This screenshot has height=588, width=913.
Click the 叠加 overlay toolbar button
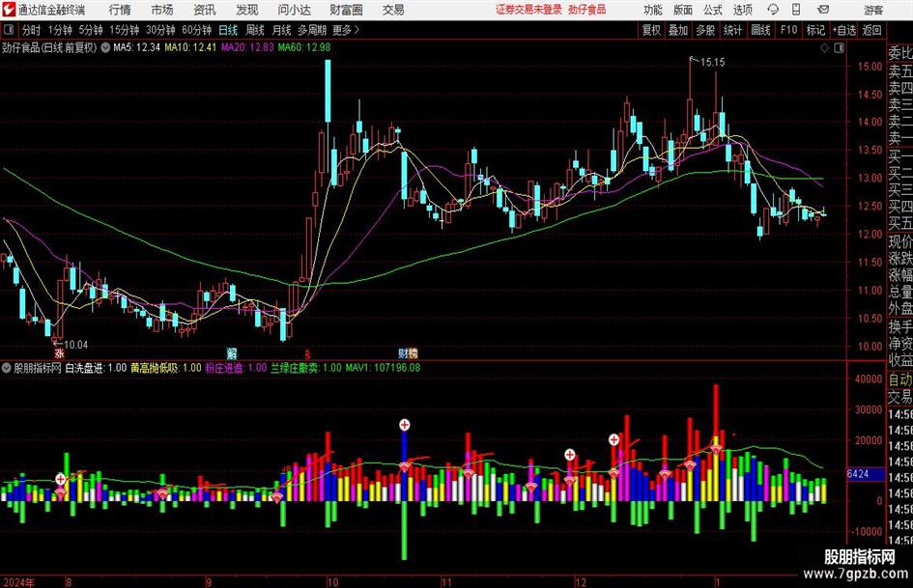point(678,30)
